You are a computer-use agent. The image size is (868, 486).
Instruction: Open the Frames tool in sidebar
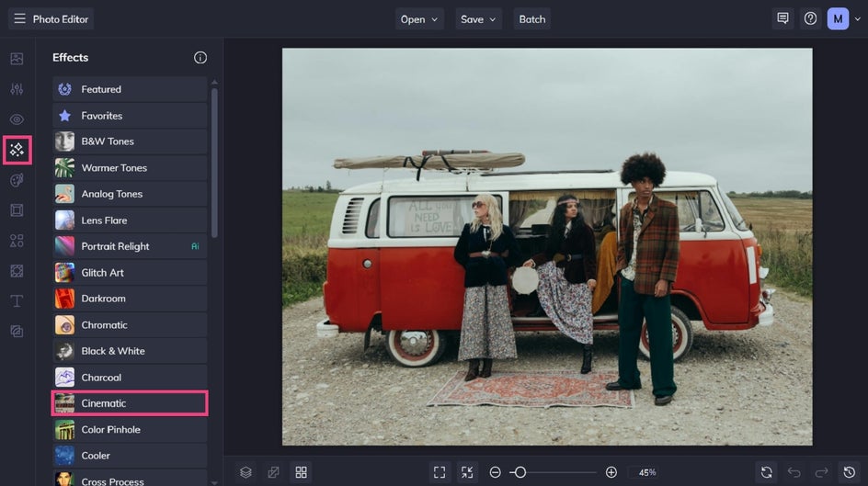click(x=17, y=210)
